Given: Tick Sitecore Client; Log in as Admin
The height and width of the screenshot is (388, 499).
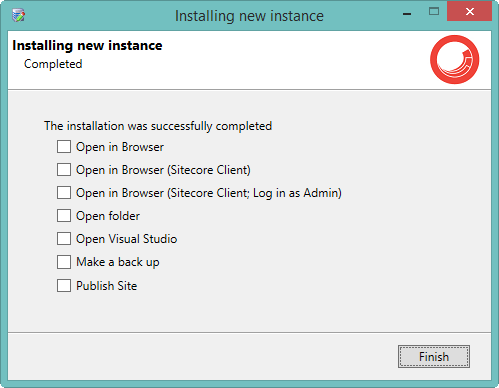Looking at the screenshot, I should click(64, 193).
